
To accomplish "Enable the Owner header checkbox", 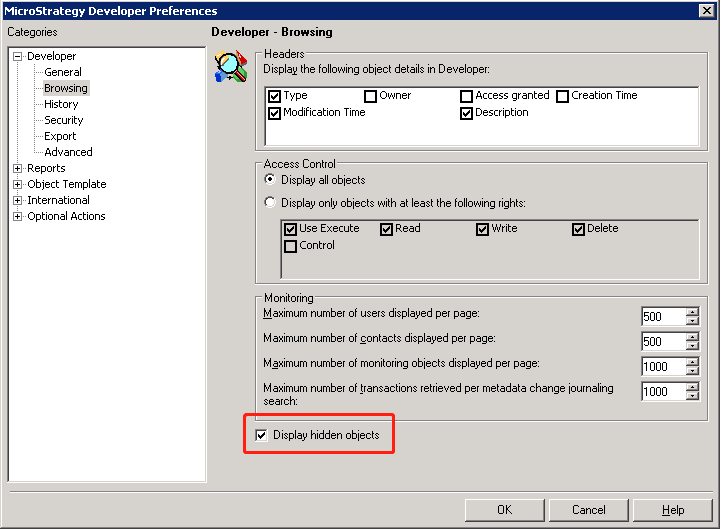I will 370,96.
